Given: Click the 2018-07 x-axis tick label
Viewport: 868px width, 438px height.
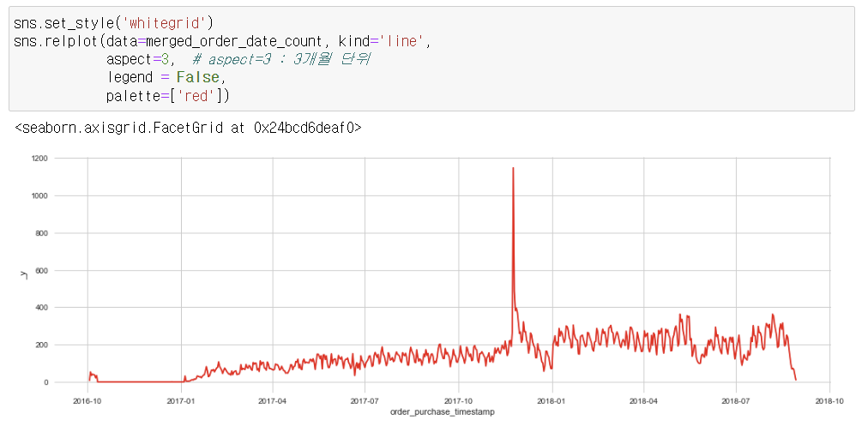Looking at the screenshot, I should [x=736, y=401].
